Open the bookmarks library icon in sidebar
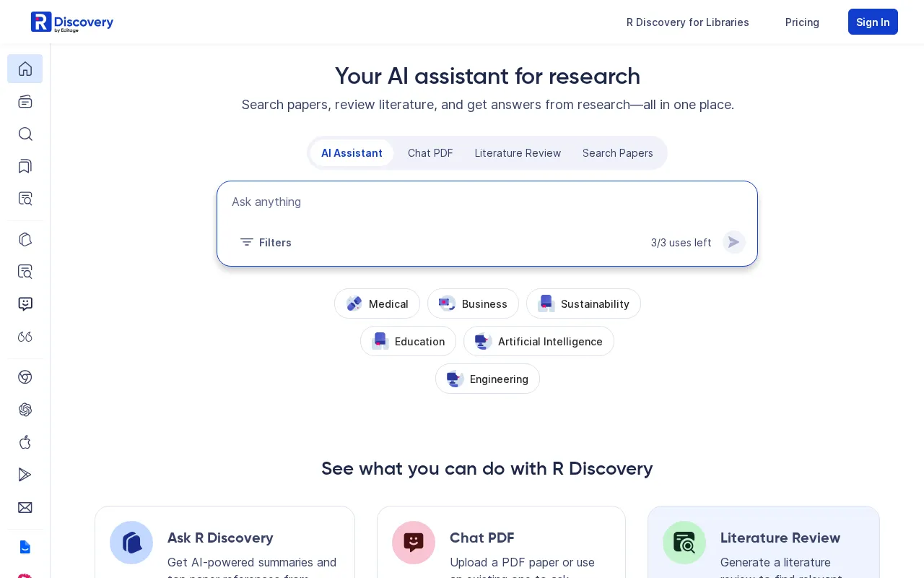The height and width of the screenshot is (578, 924). pos(25,166)
